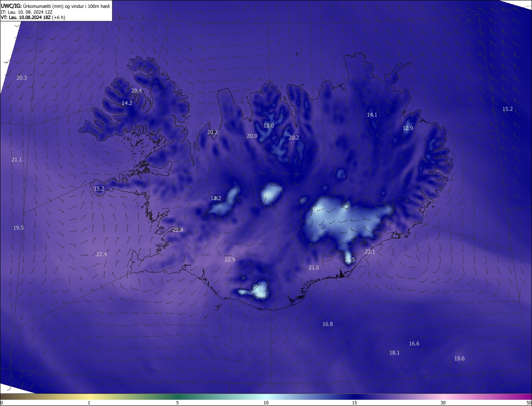Select the 14.2 value label
The width and height of the screenshot is (532, 406).
(127, 103)
